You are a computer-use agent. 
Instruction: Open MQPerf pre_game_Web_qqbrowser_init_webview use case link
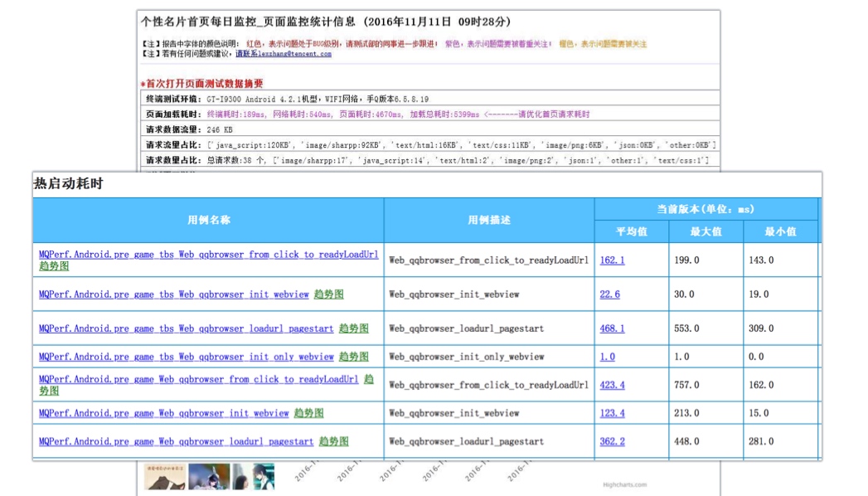[x=164, y=413]
